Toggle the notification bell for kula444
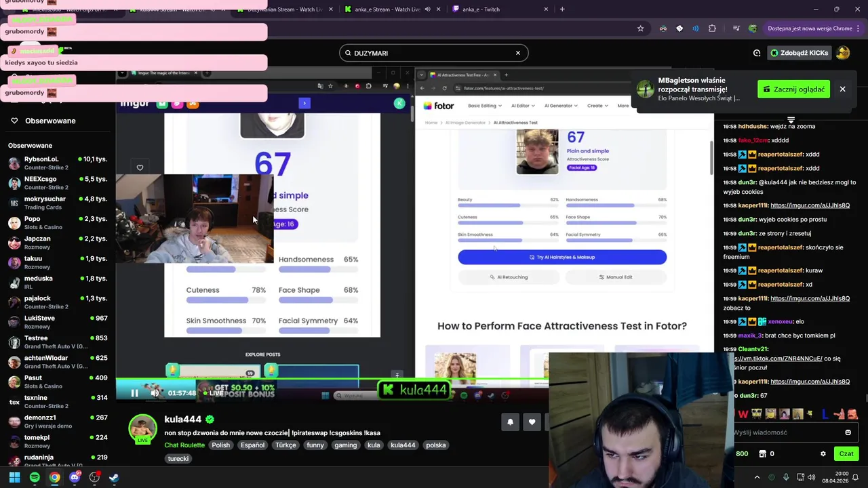 tap(510, 422)
